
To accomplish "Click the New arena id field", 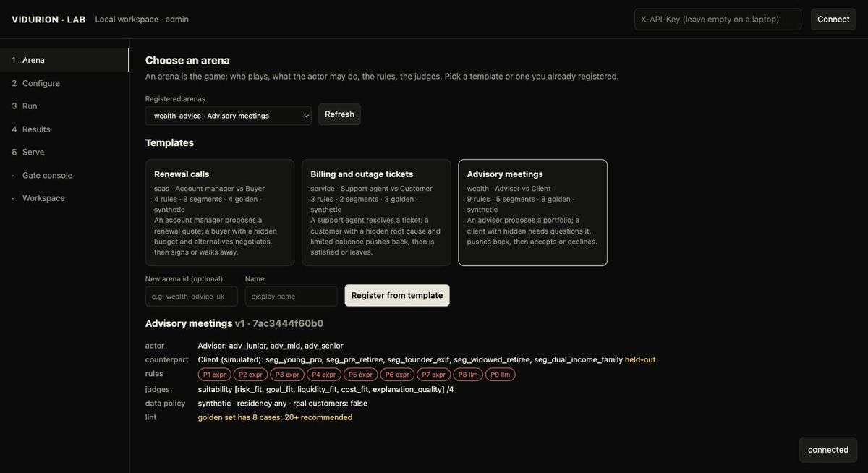I will click(x=192, y=296).
